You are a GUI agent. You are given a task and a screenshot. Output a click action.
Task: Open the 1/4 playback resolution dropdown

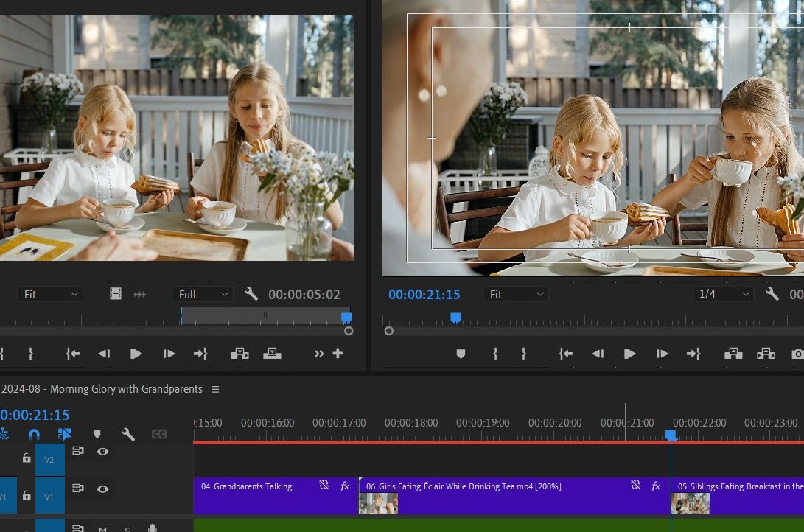coord(724,294)
